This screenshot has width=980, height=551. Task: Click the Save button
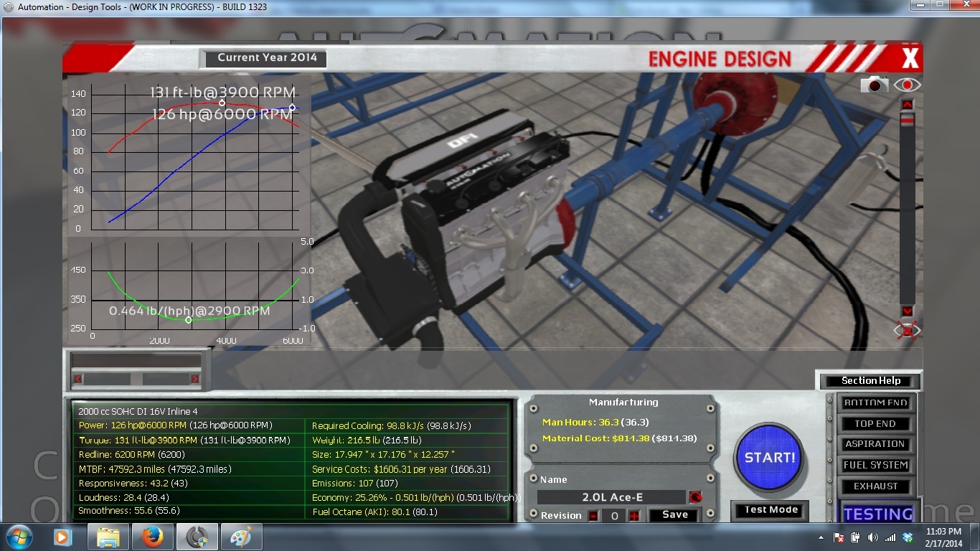(x=674, y=515)
